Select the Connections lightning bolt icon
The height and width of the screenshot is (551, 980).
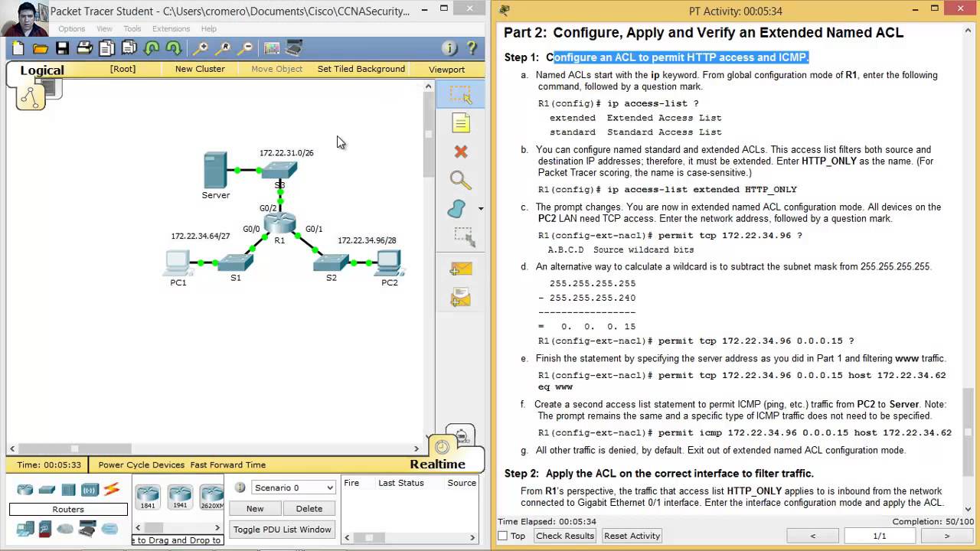pos(112,490)
